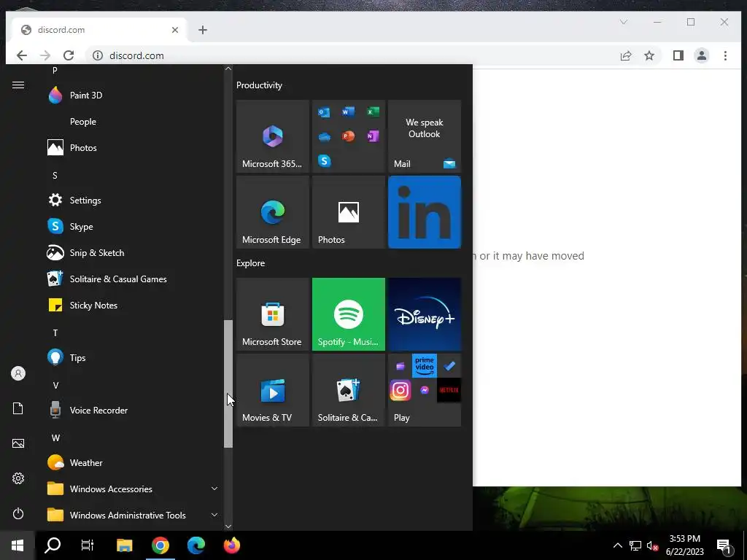This screenshot has width=747, height=560.
Task: Expand the Windows Administrative Tools folder
Action: point(133,515)
